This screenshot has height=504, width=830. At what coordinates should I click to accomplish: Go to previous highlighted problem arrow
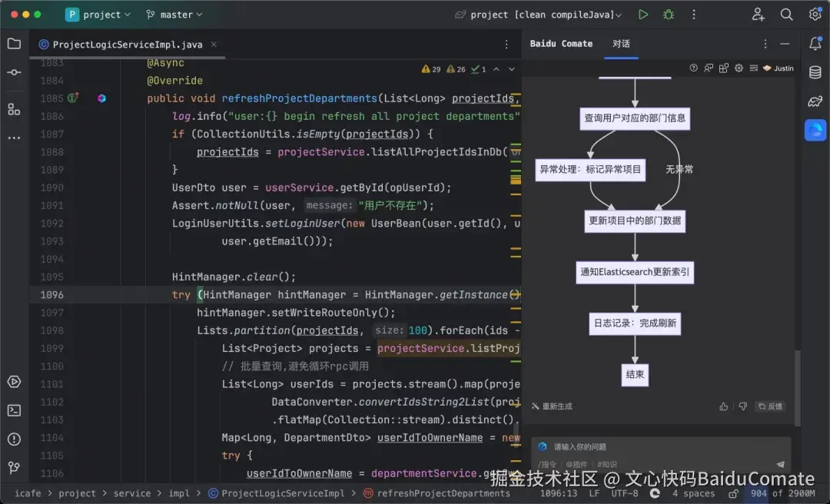point(496,69)
